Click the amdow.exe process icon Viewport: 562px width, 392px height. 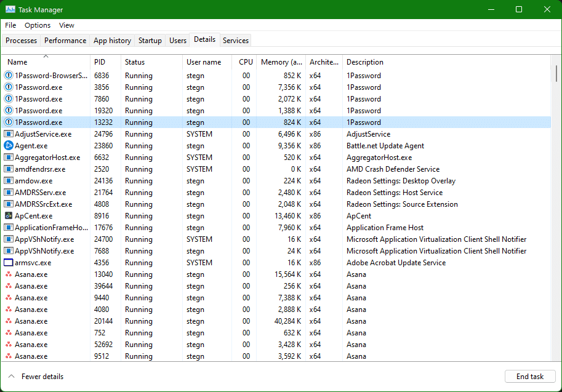tap(8, 180)
